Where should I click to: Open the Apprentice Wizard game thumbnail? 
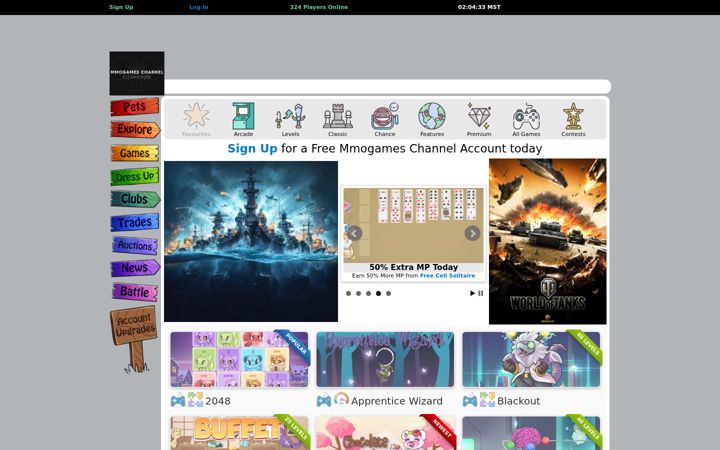[385, 360]
